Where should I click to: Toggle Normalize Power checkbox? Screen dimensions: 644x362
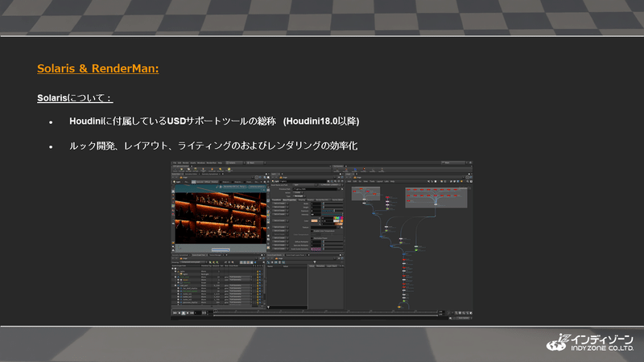(312, 238)
